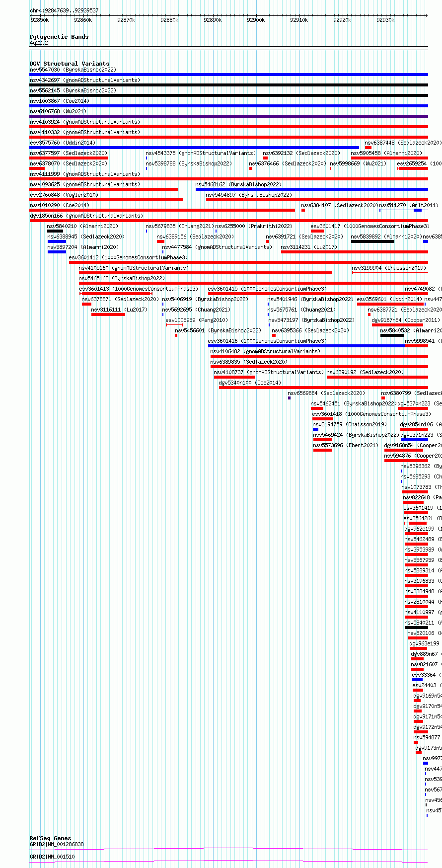Click nsv4477584 gnomADStructuralVariants label

[218, 247]
